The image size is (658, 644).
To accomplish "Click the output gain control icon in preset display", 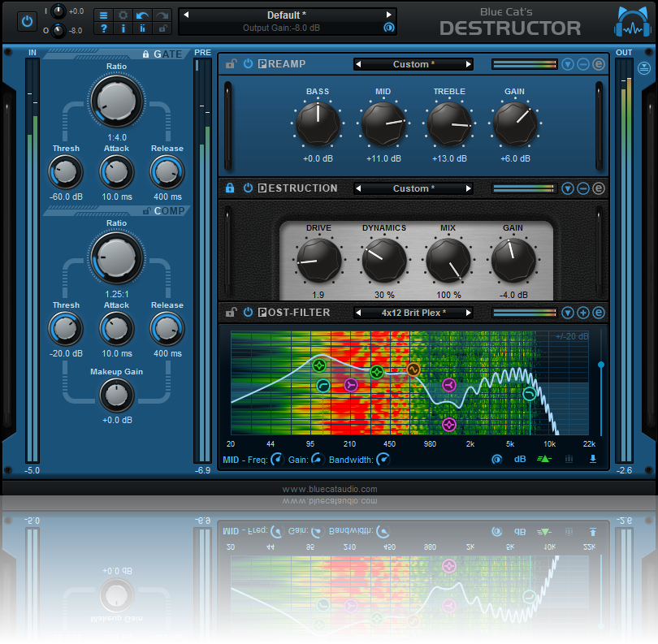I will tap(389, 28).
